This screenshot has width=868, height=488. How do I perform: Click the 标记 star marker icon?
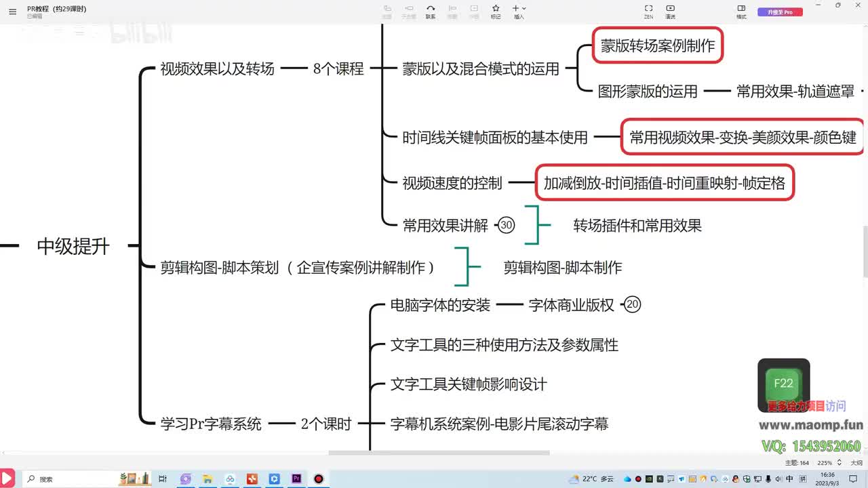coord(496,12)
